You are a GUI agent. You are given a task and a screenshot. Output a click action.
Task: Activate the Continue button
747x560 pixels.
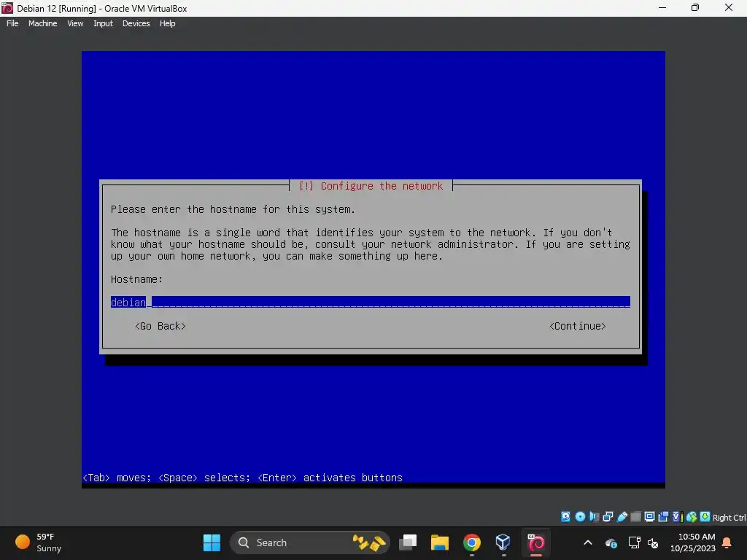coord(578,326)
